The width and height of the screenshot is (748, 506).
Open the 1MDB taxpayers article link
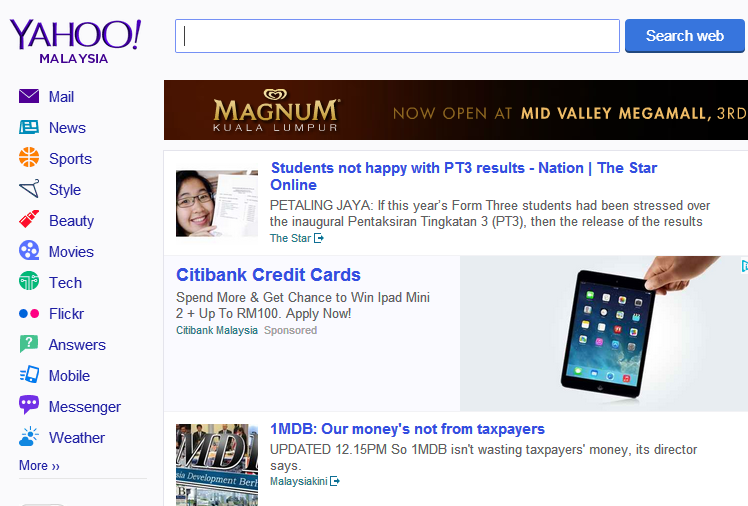click(407, 429)
